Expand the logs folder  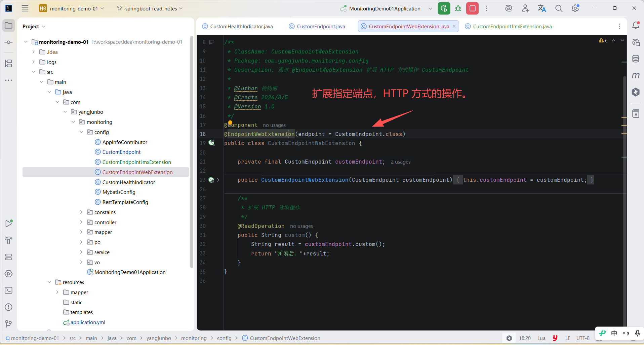coord(33,62)
